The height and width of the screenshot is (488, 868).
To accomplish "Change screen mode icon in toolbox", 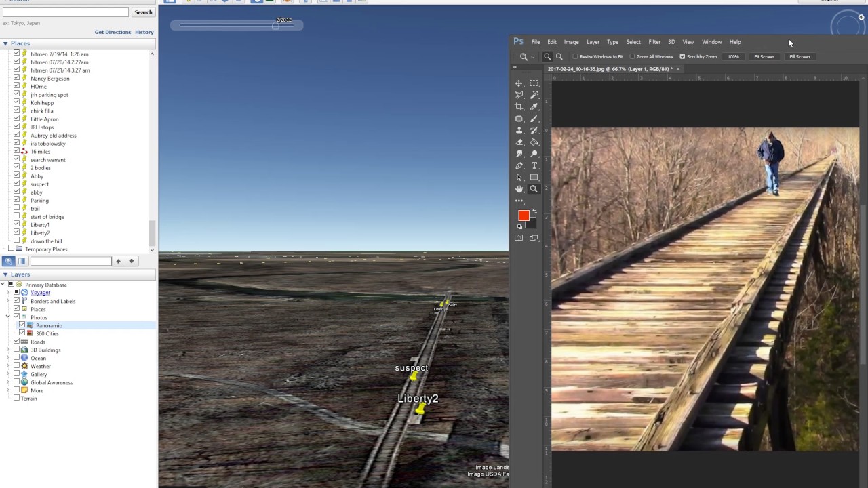I will [x=534, y=238].
